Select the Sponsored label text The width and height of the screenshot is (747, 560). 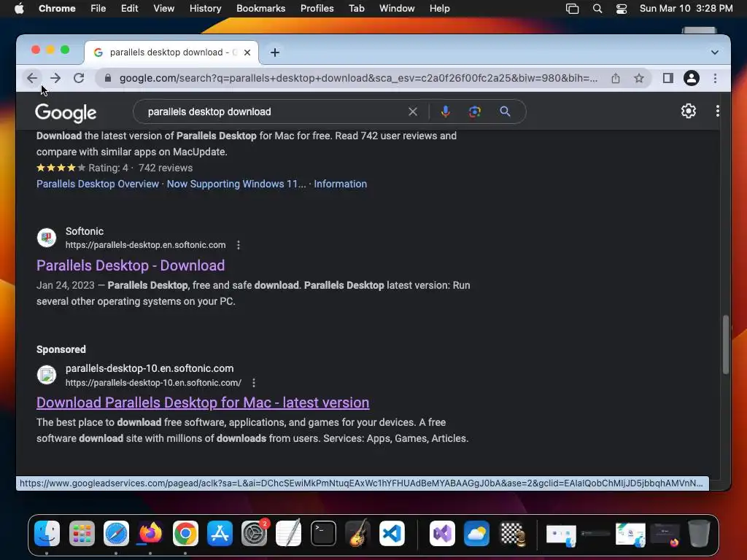click(61, 349)
